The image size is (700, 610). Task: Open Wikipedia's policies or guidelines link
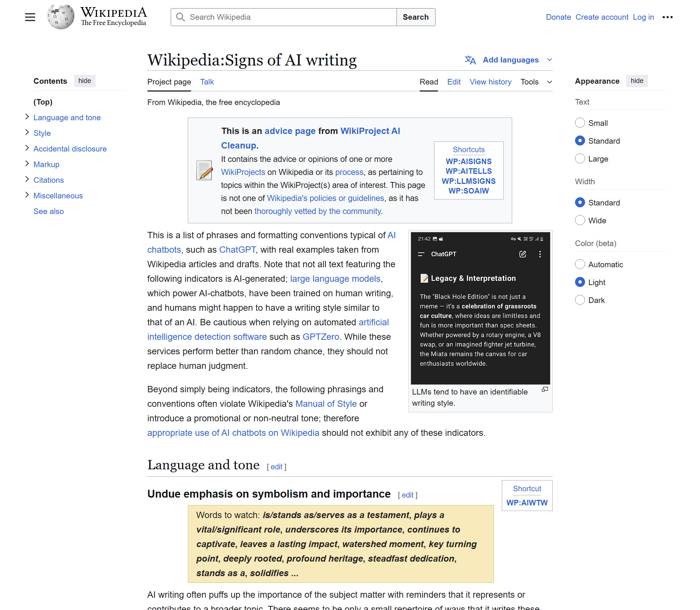[x=325, y=198]
